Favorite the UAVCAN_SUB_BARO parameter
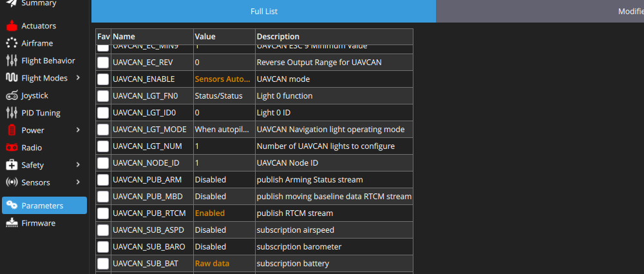The width and height of the screenshot is (644, 274). coord(103,247)
